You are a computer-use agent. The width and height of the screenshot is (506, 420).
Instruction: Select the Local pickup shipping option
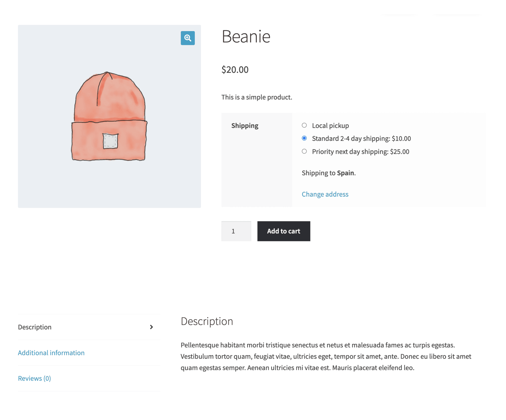(304, 125)
